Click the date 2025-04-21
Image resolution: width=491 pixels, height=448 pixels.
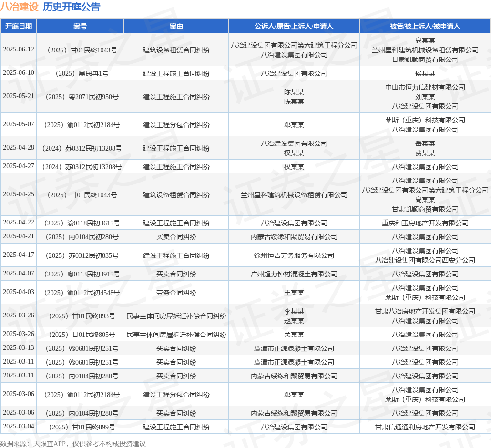pyautogui.click(x=19, y=236)
